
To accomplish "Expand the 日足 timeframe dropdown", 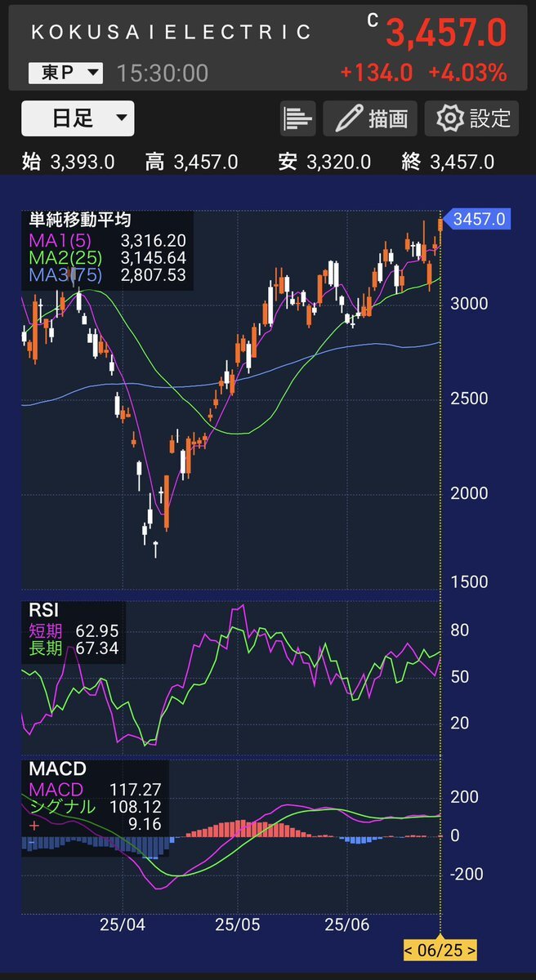I will point(78,118).
